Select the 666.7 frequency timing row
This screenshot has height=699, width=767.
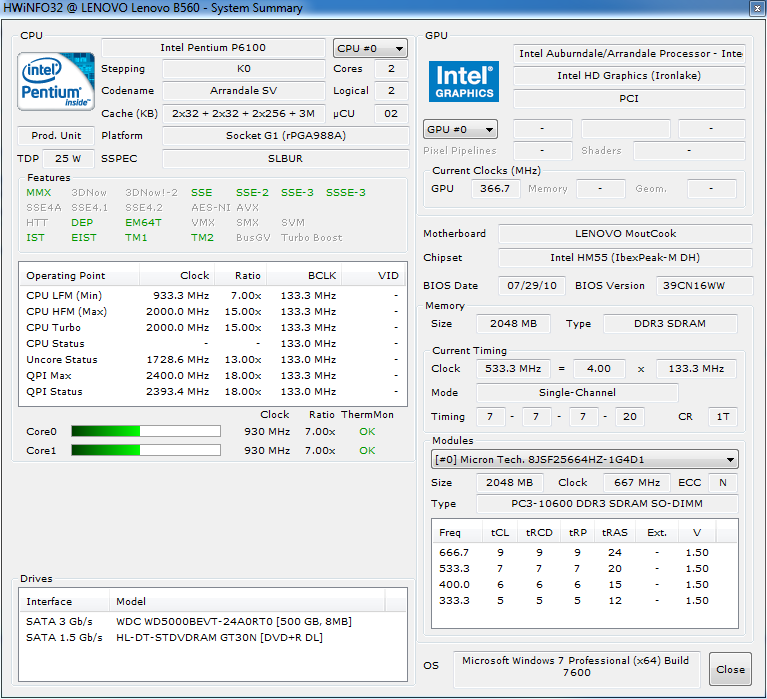(x=585, y=552)
